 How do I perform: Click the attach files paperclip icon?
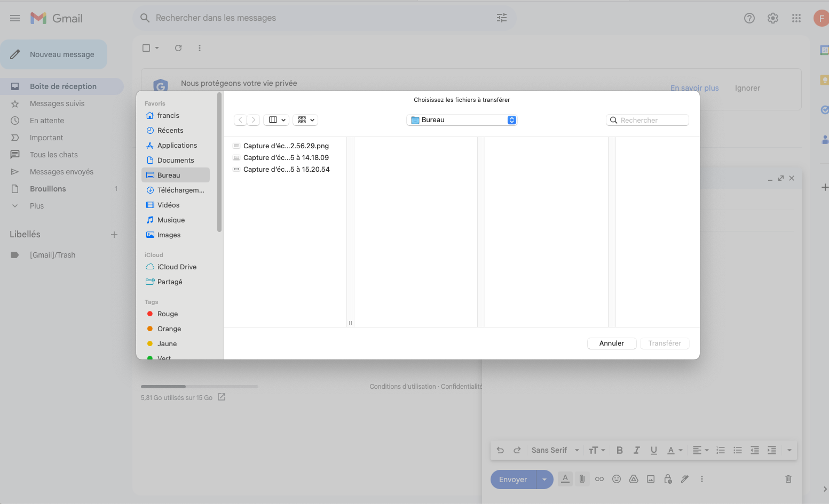tap(582, 479)
